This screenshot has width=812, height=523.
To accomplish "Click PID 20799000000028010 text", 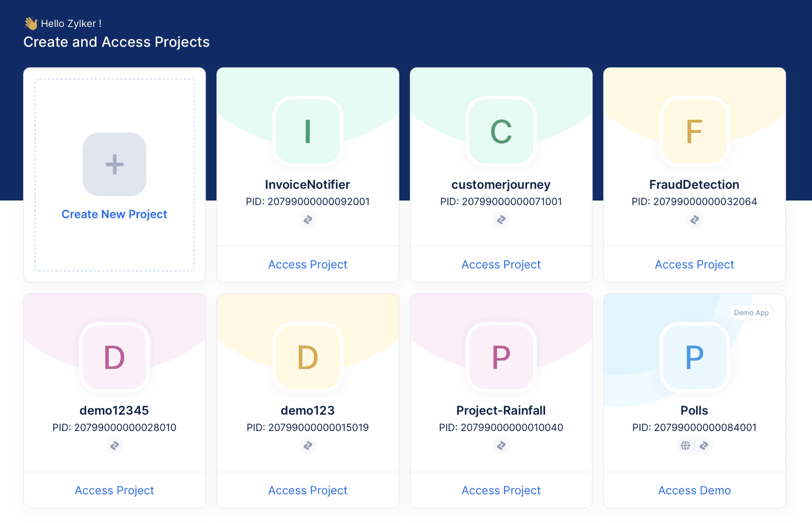I will [114, 428].
